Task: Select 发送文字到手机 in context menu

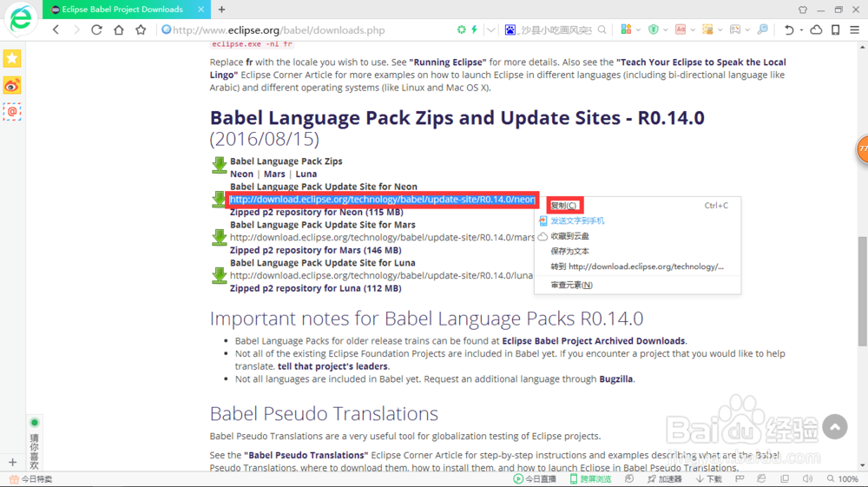Action: 638,220
